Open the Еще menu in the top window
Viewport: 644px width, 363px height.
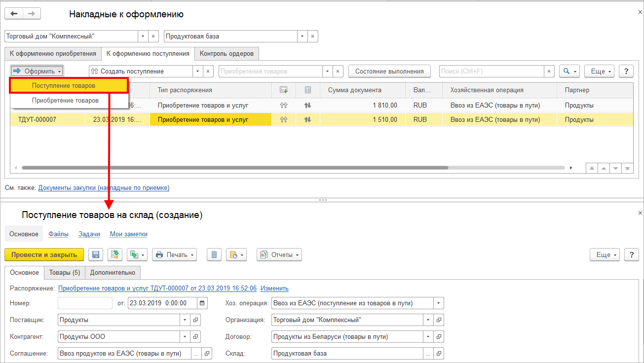pos(599,71)
